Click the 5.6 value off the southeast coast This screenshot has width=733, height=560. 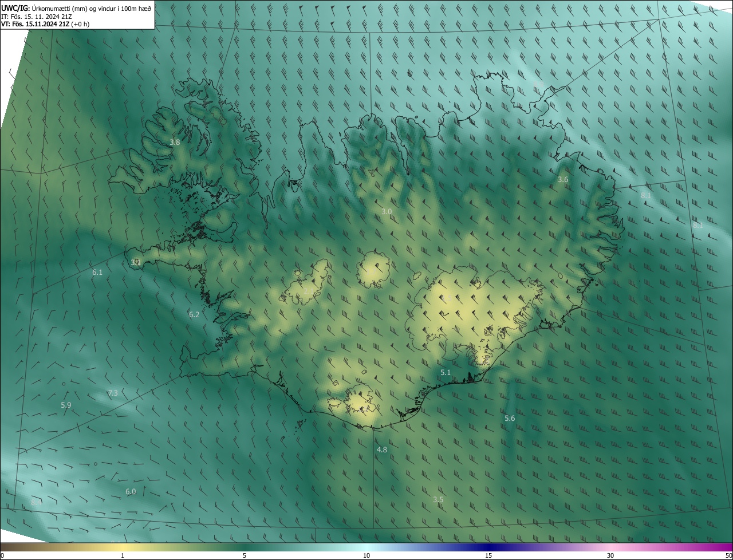tap(510, 419)
